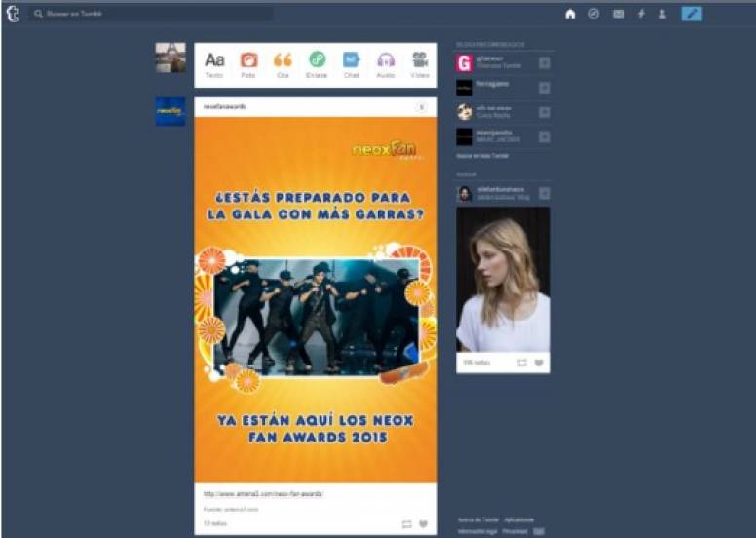
Task: Click the Tumblr logo in top-left corner
Action: point(13,14)
